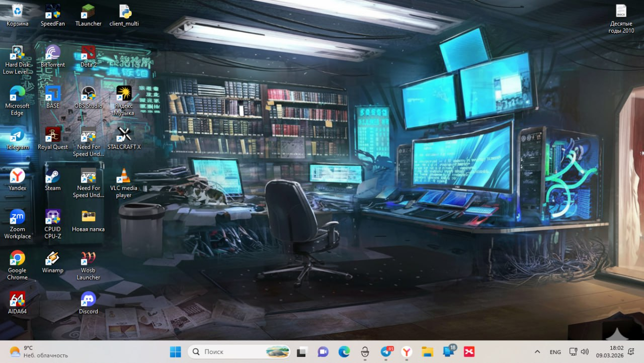Select the OBS Studio icon
This screenshot has width=644, height=363.
pos(88,98)
